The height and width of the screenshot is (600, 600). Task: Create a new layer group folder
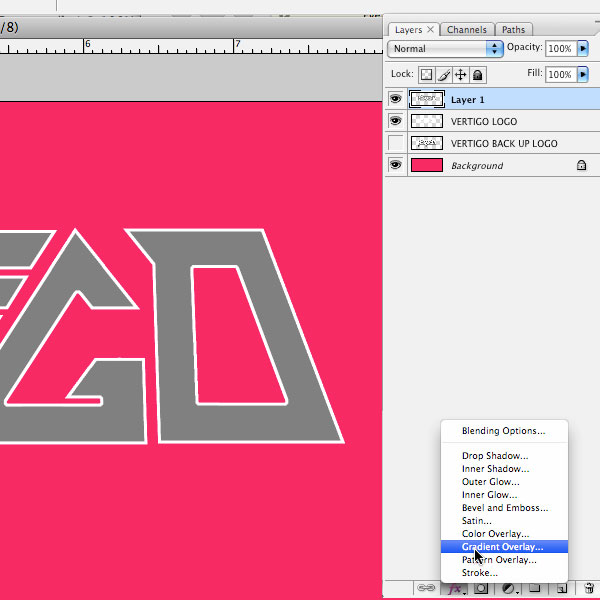535,588
